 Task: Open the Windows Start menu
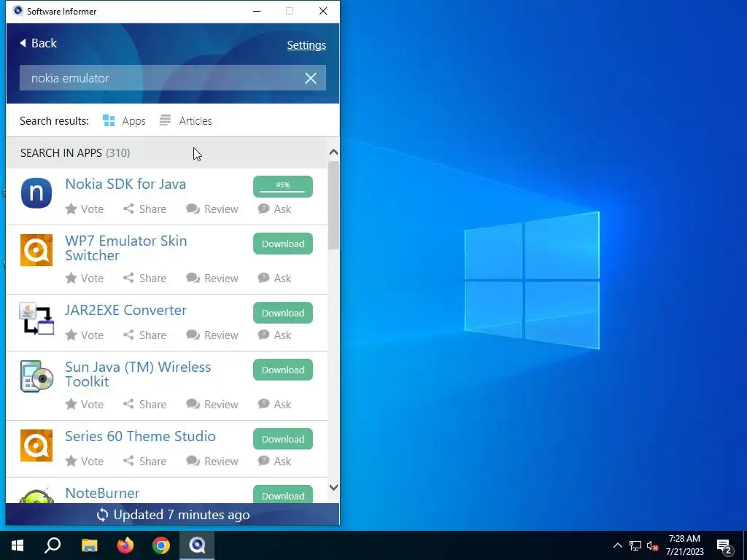[18, 545]
